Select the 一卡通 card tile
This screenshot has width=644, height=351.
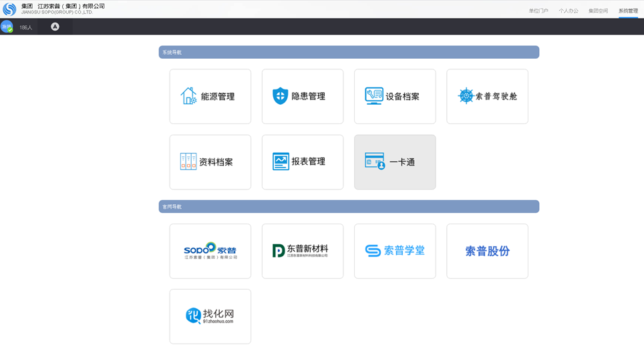coord(394,162)
